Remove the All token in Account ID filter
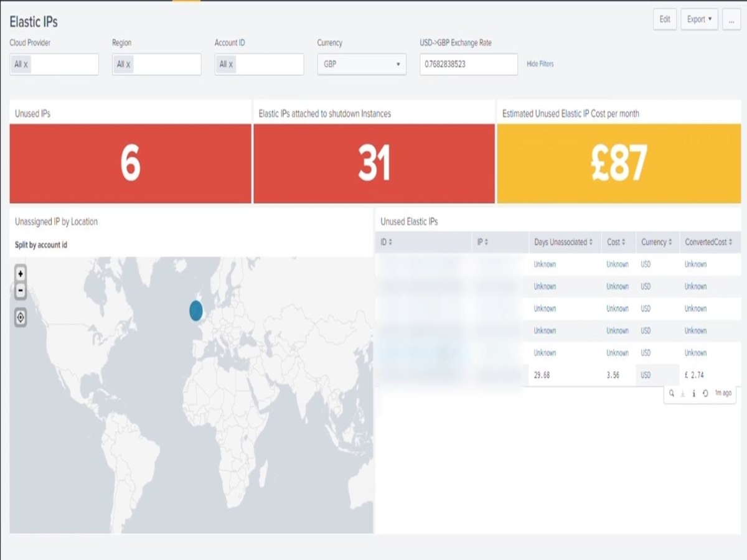Image resolution: width=747 pixels, height=560 pixels. (x=231, y=64)
